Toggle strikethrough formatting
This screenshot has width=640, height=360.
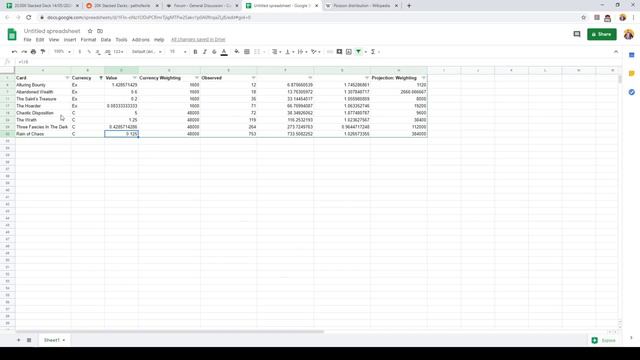214,52
